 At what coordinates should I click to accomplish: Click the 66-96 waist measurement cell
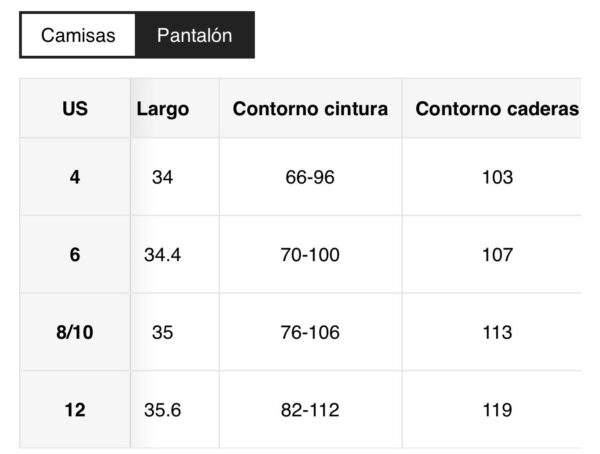310,178
